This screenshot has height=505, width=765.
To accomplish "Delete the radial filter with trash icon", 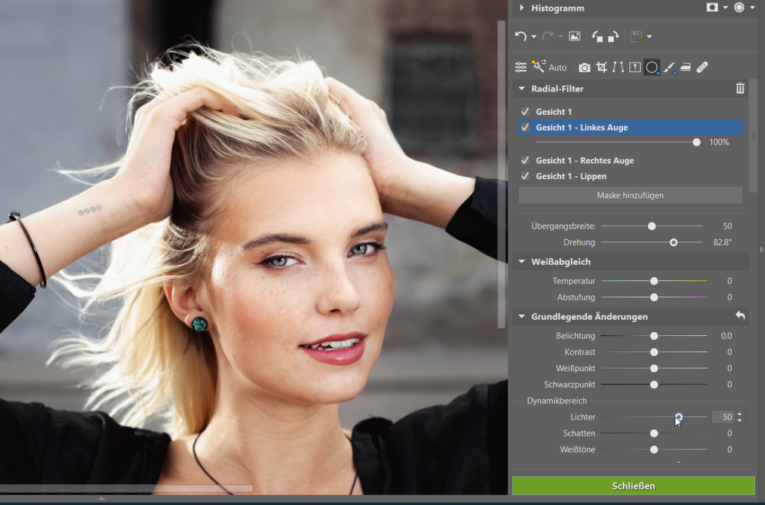I will coord(740,89).
